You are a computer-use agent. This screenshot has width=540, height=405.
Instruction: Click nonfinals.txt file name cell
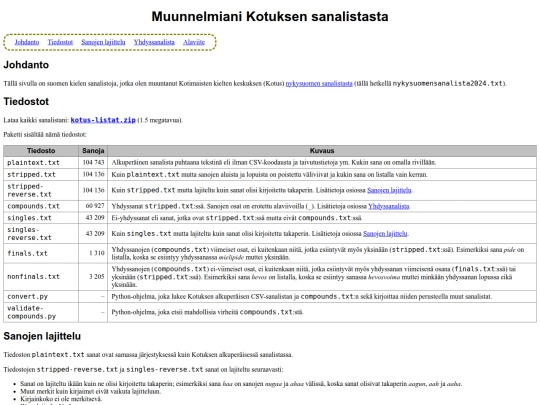pos(41,277)
